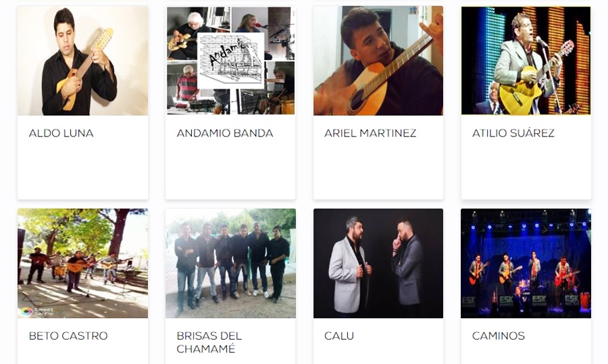
Task: Select the CAMINOS title
Action: click(499, 336)
